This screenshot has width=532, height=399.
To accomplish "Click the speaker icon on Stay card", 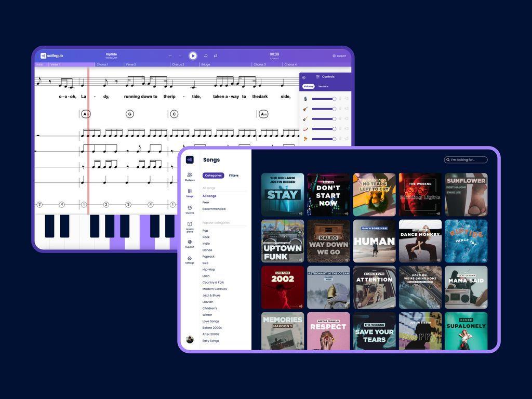I will pyautogui.click(x=300, y=214).
